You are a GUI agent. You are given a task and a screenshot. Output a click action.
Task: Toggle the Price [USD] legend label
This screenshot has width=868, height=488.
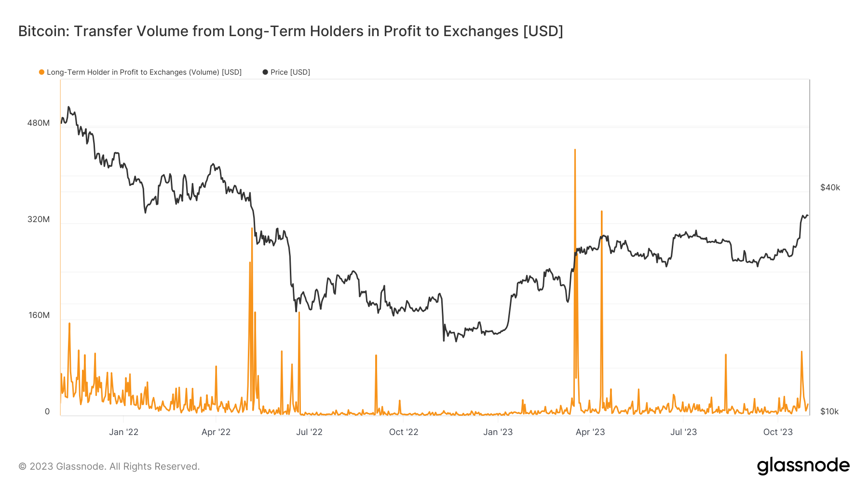pyautogui.click(x=290, y=72)
